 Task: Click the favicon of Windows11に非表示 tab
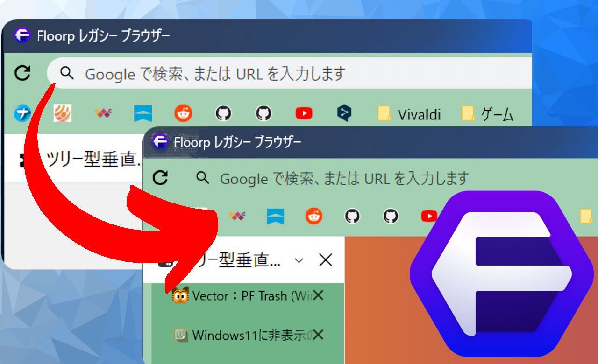(x=180, y=335)
